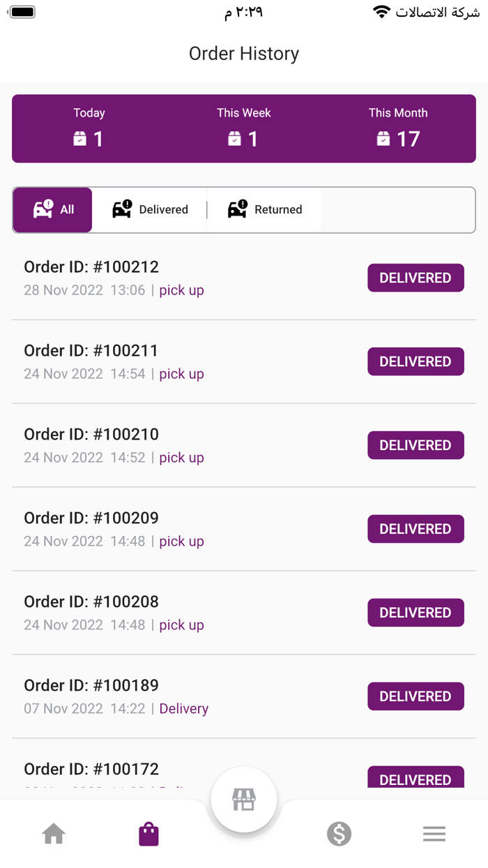Click the pick up label on order #100212
Screen dimensions: 488x868
181,290
